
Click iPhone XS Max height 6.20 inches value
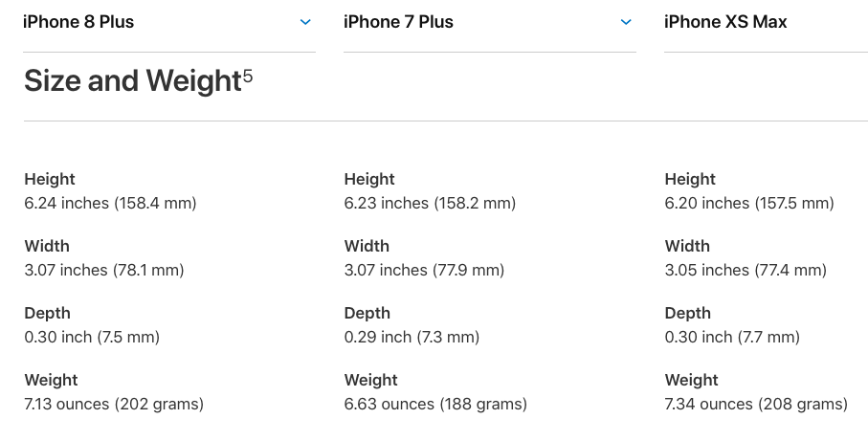(749, 203)
